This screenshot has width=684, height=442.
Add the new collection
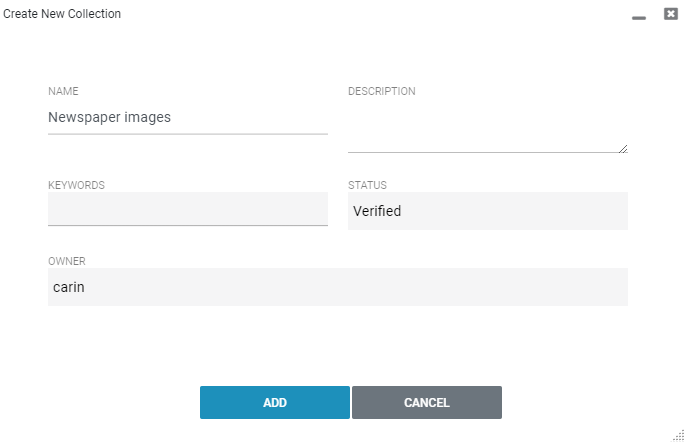[275, 402]
